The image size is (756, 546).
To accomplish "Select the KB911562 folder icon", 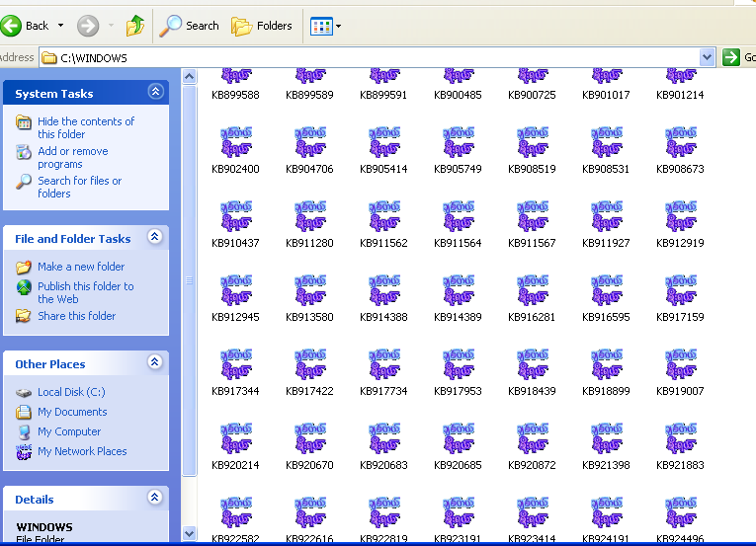I will click(383, 216).
